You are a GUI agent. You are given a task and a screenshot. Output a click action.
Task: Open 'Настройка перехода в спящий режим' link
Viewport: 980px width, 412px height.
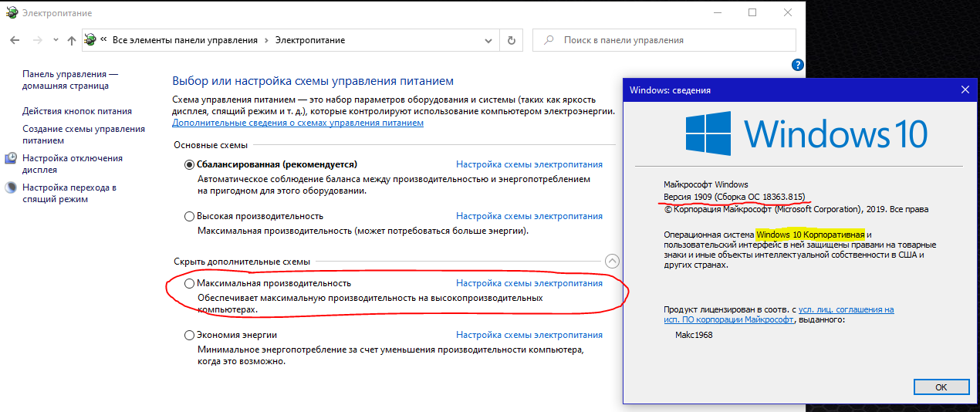coord(69,193)
